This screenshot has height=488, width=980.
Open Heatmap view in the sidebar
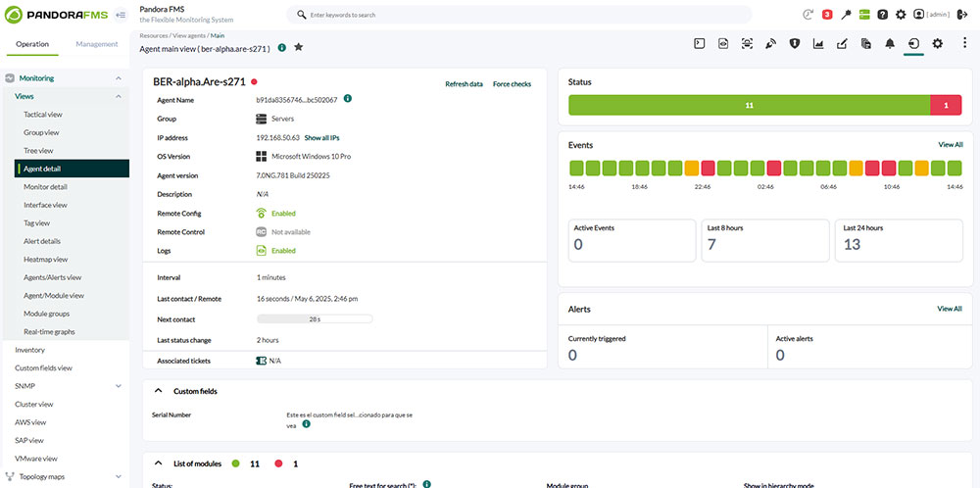click(x=46, y=260)
